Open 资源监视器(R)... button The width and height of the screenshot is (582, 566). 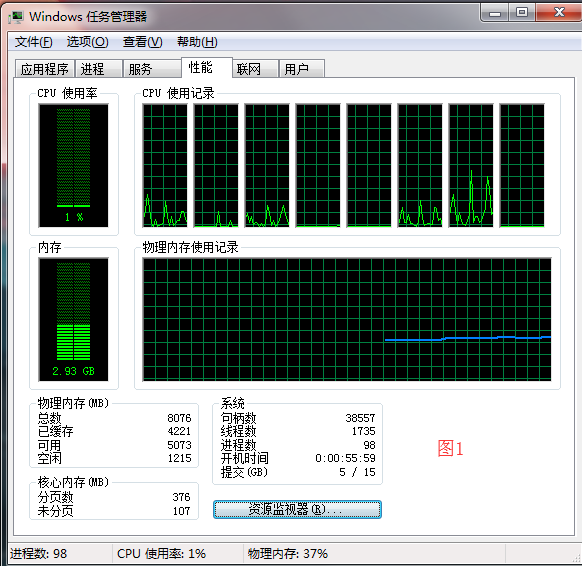[297, 509]
